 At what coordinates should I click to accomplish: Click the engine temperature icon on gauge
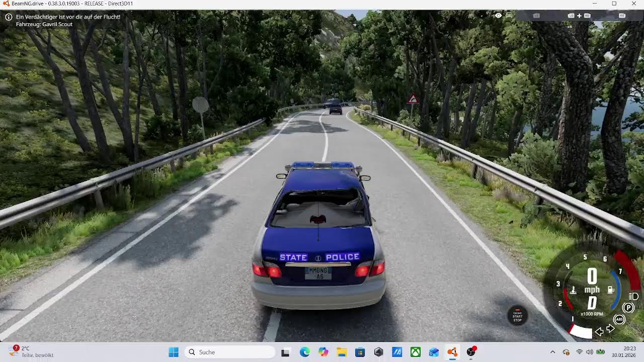click(573, 290)
